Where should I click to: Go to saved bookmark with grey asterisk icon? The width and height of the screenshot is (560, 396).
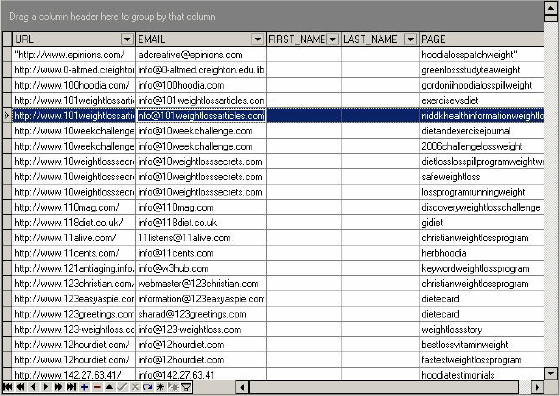(x=174, y=387)
